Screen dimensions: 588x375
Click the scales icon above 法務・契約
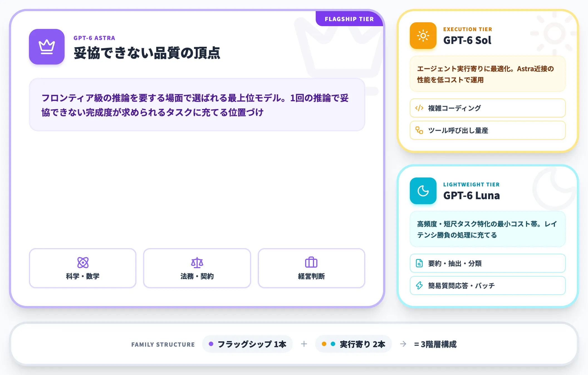197,263
